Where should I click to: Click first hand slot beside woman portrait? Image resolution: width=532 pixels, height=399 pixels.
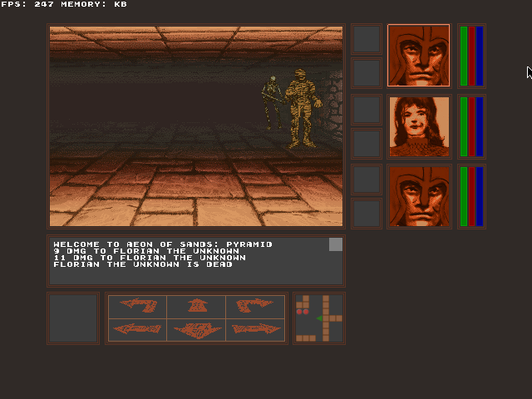[x=367, y=110]
